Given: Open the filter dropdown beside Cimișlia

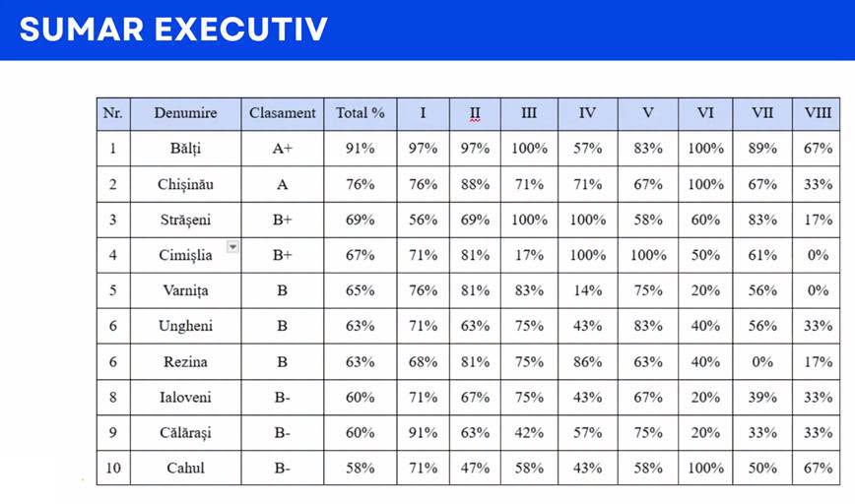Looking at the screenshot, I should point(232,247).
